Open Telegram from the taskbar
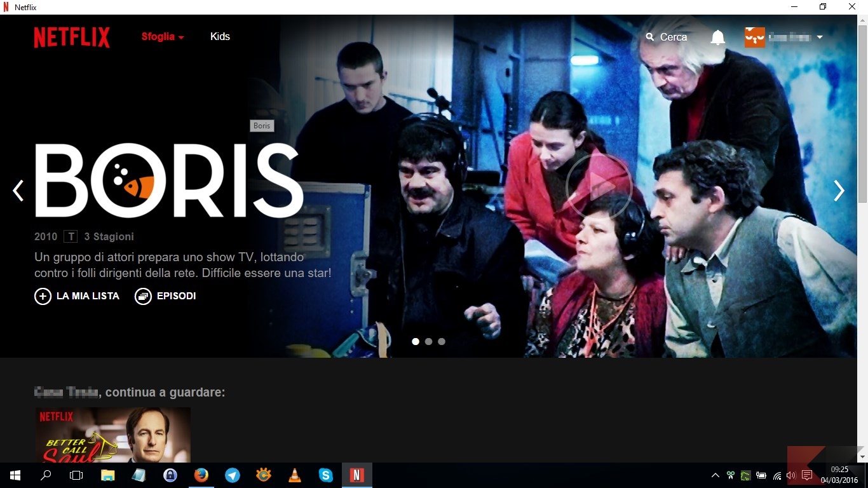 point(233,475)
